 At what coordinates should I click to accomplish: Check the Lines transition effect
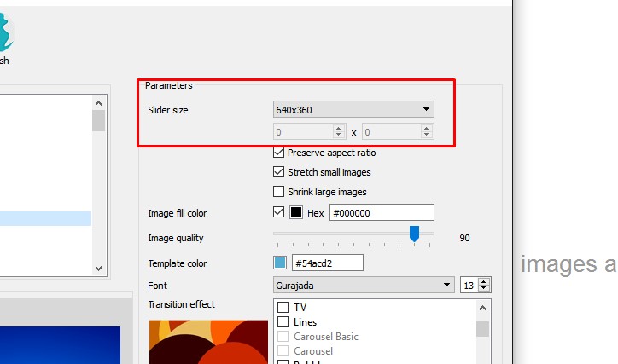click(x=283, y=322)
